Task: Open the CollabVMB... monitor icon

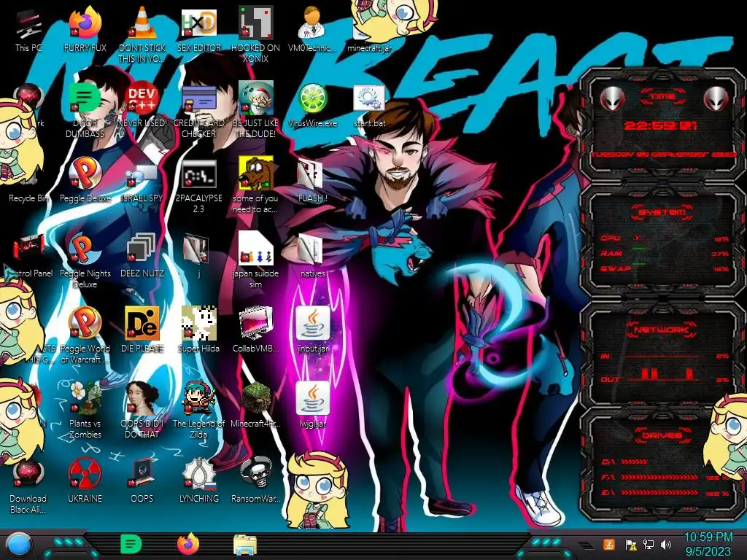Action: coord(256,330)
